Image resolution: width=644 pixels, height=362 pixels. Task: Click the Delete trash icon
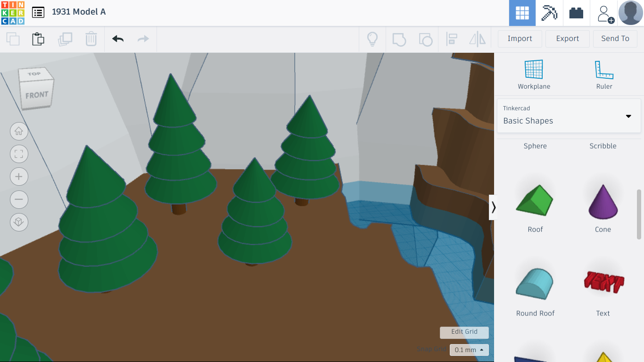(x=91, y=39)
